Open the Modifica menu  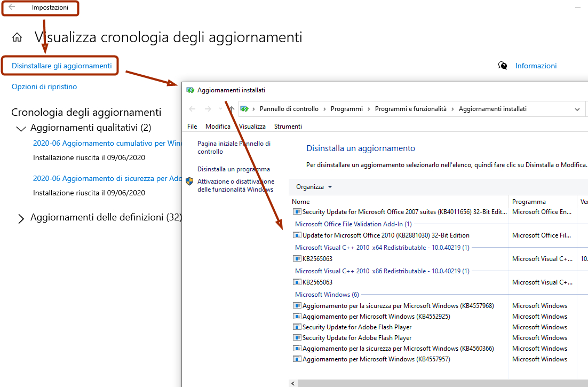tap(218, 127)
